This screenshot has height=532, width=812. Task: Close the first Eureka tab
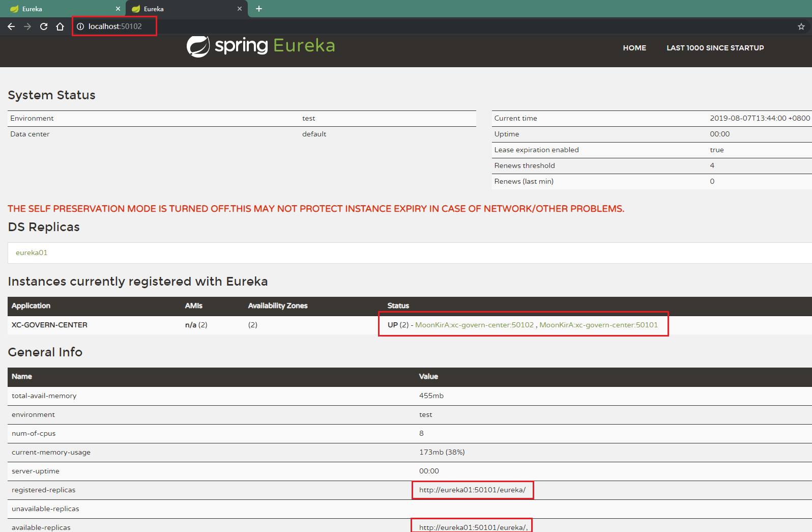tap(118, 9)
